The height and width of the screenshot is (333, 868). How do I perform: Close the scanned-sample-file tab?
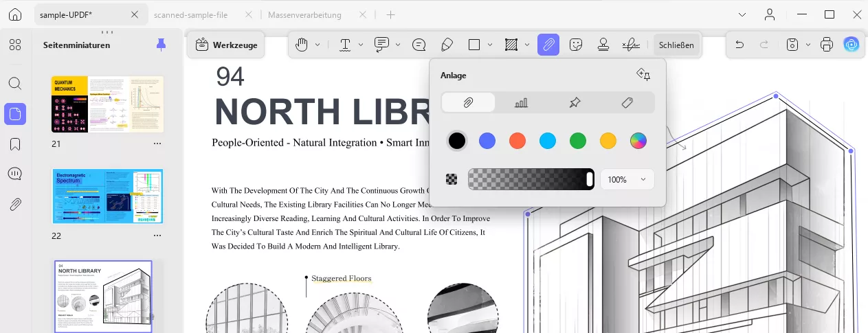point(247,14)
